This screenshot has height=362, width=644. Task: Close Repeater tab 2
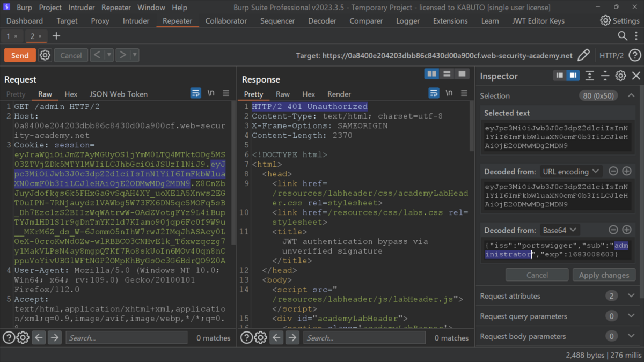pos(40,36)
